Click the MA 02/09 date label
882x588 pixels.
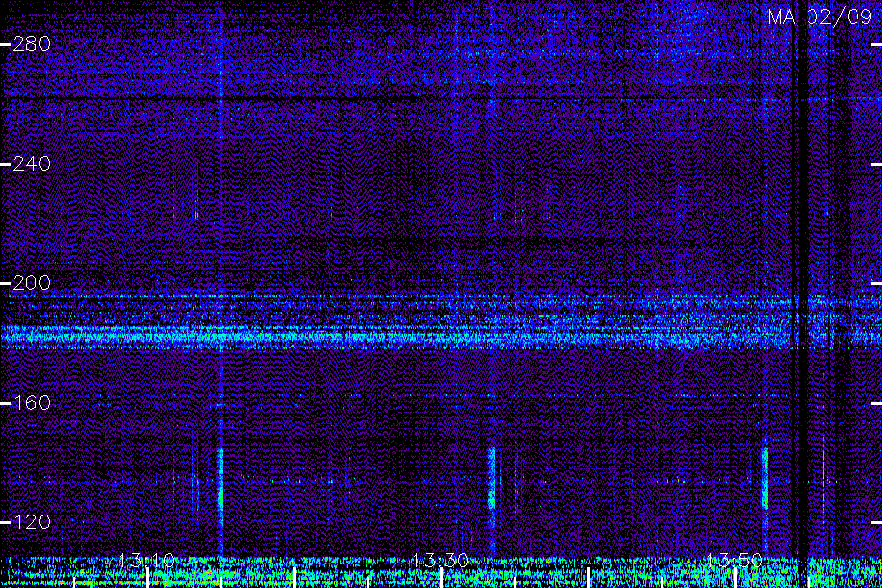[x=820, y=17]
